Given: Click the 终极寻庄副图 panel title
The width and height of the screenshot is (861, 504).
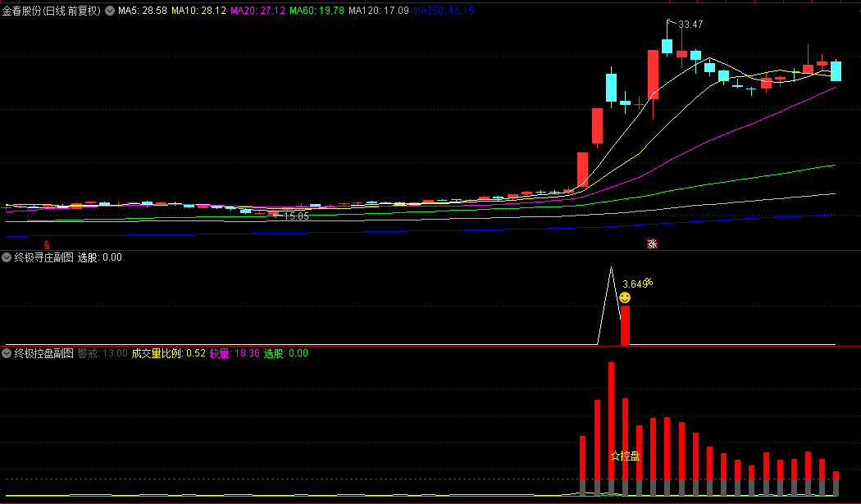Looking at the screenshot, I should [x=44, y=257].
